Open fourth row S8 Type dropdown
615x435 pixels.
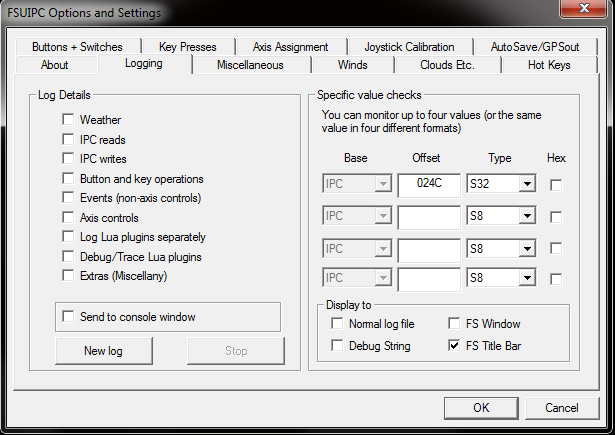click(501, 277)
